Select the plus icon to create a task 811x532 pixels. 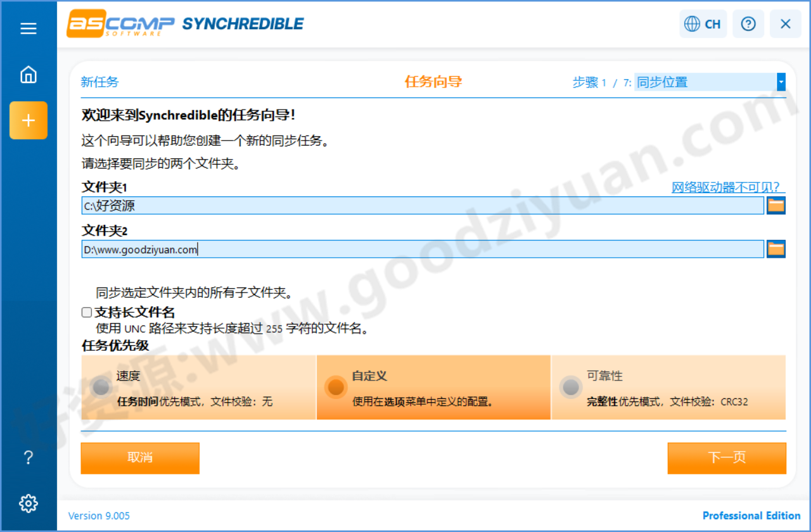[28, 120]
